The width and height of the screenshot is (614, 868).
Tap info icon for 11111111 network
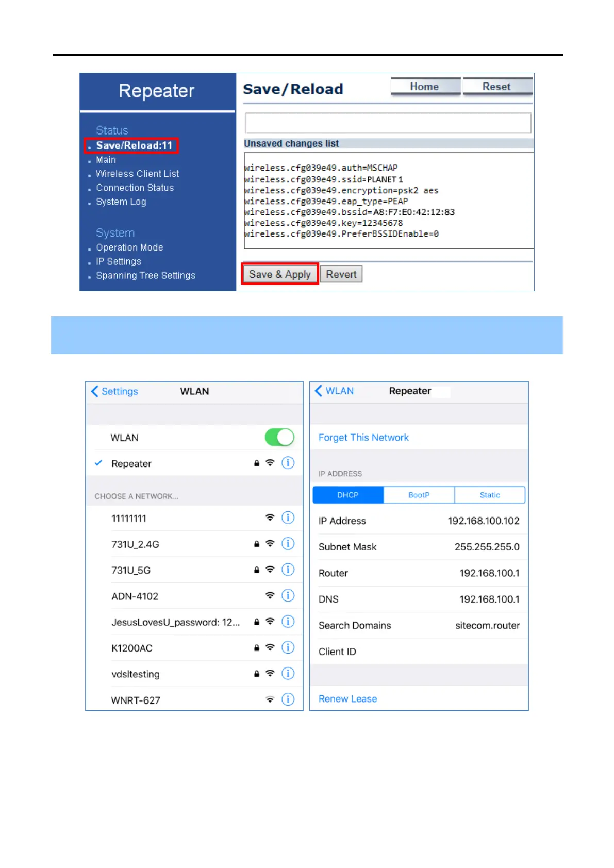click(288, 518)
